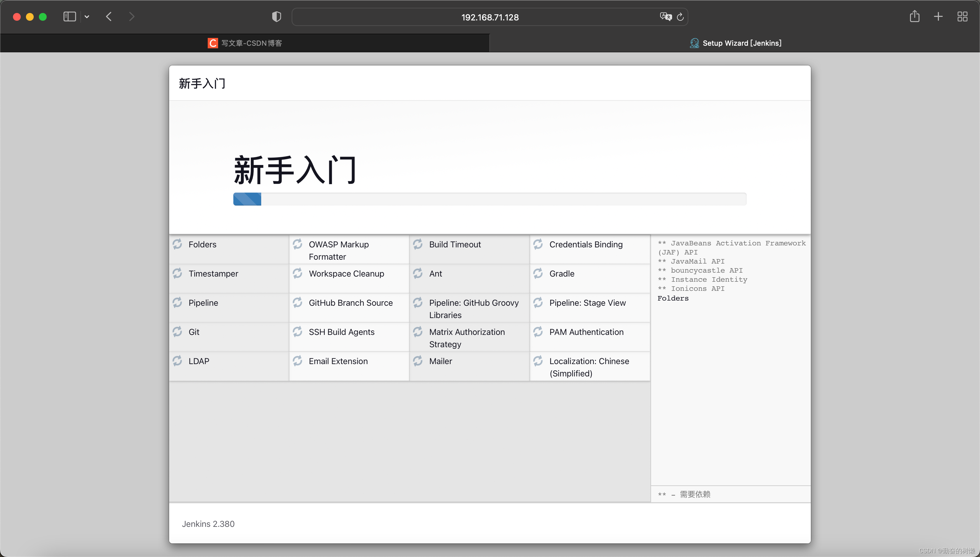The height and width of the screenshot is (557, 980).
Task: Open the privacy report shield icon
Action: pyautogui.click(x=276, y=17)
